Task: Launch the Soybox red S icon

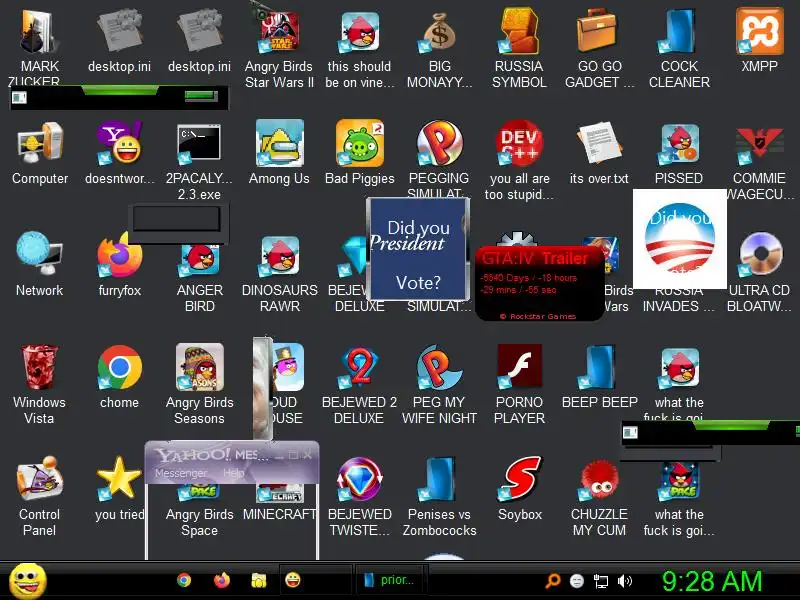Action: 519,480
